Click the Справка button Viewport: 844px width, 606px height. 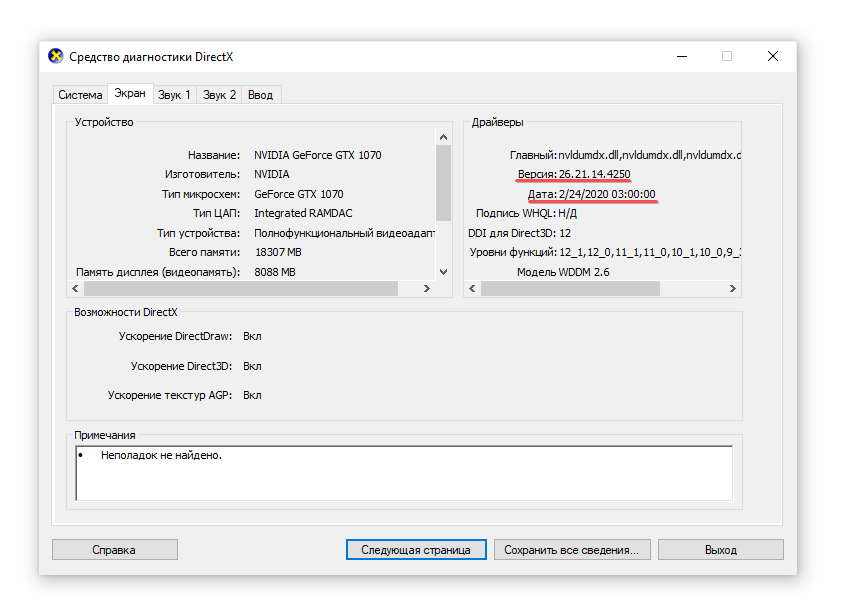115,549
